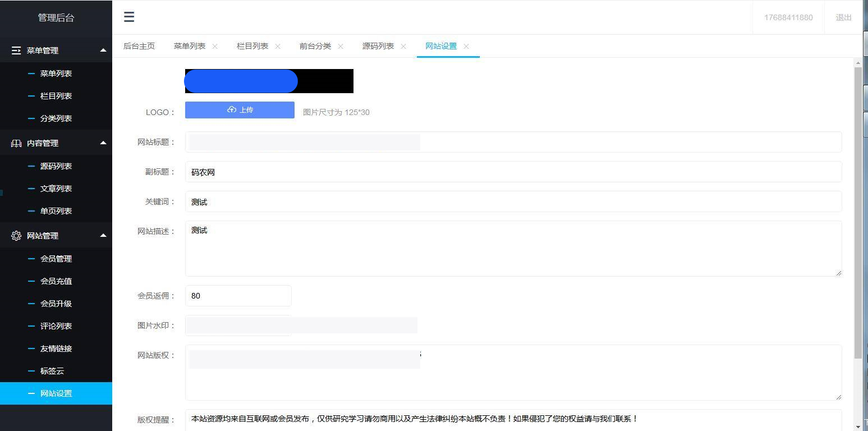Close the 源码列表 tab with its X icon
This screenshot has width=868, height=431.
[403, 46]
